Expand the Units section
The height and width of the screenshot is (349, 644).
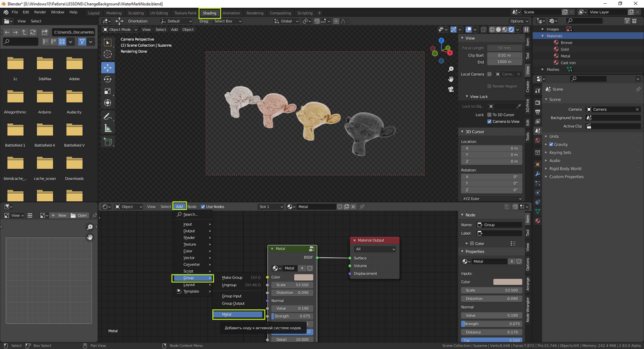554,136
